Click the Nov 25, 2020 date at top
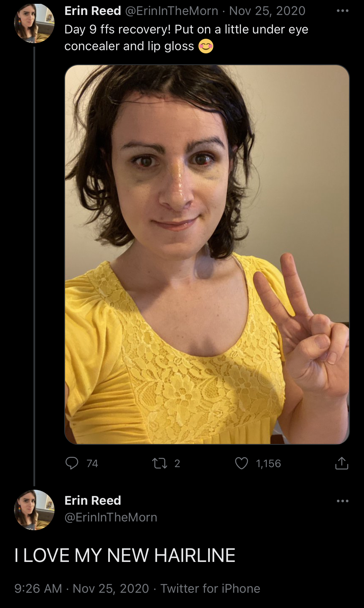Image resolution: width=364 pixels, height=608 pixels. pos(267,11)
